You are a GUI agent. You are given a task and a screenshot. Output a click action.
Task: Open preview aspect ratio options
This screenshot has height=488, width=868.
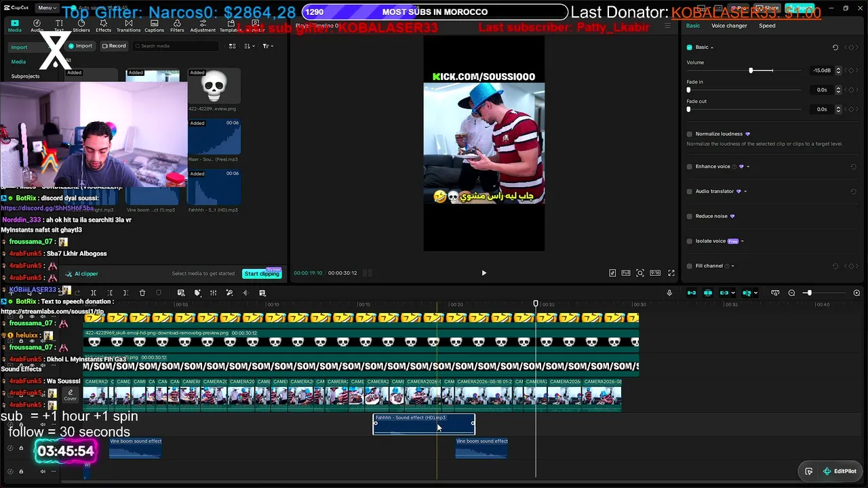click(x=655, y=273)
